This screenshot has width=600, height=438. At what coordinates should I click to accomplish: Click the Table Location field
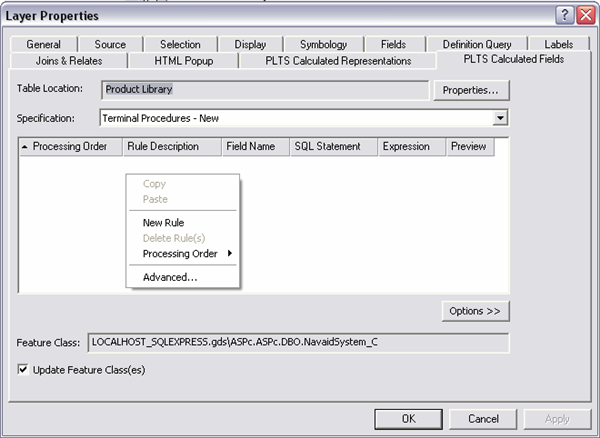pos(264,89)
